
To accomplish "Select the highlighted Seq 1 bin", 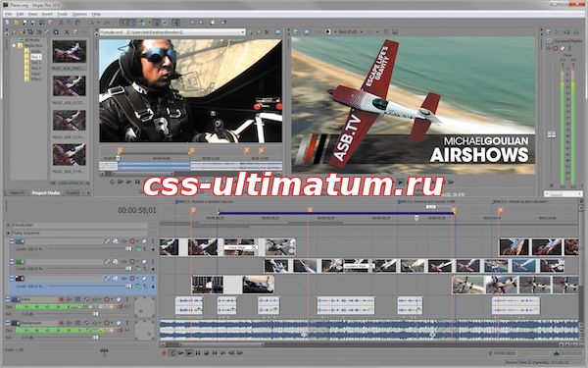I will (x=36, y=57).
